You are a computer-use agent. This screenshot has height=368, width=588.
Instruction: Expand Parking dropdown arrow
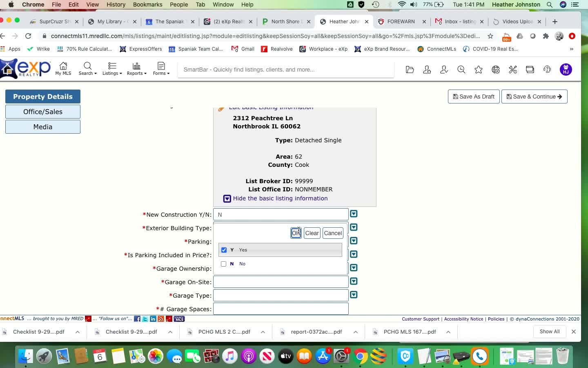(354, 241)
